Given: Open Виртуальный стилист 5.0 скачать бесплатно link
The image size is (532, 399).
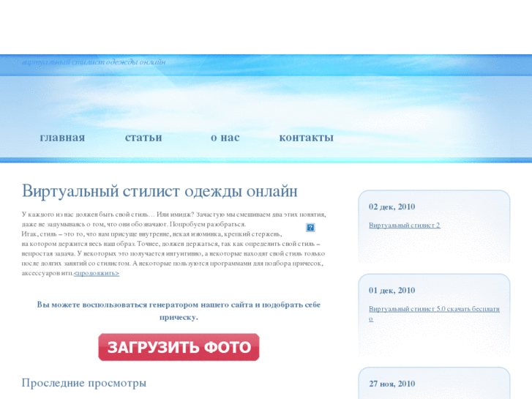Looking at the screenshot, I should [434, 313].
